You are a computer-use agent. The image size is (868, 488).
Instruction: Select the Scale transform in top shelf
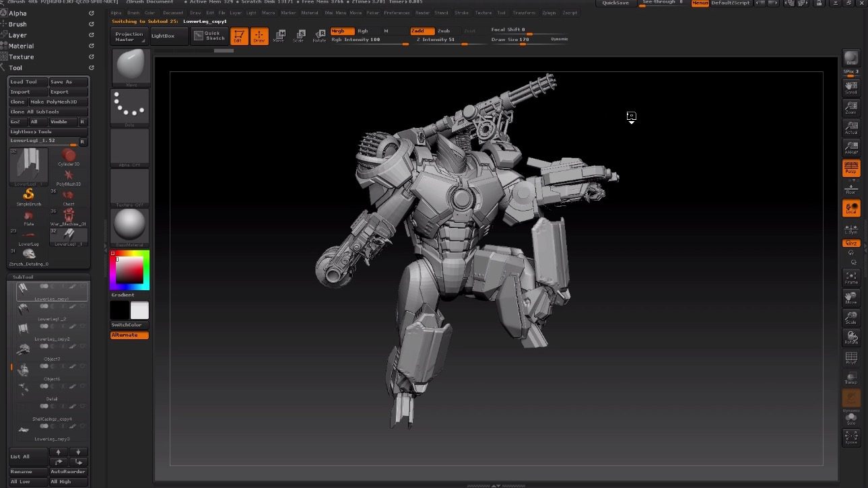point(299,36)
